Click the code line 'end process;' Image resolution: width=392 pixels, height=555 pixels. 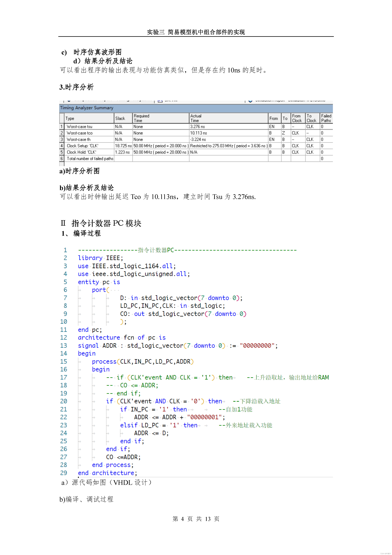point(113,465)
